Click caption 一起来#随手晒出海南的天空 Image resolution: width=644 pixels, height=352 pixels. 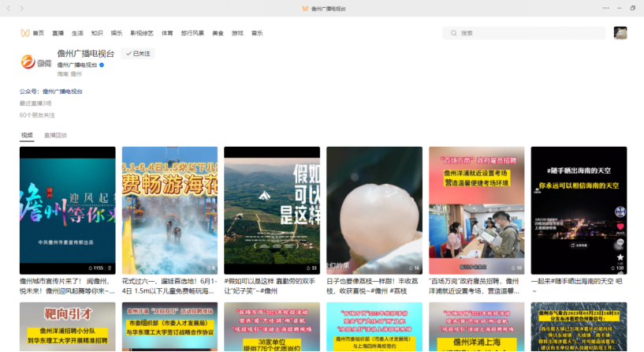(x=577, y=286)
